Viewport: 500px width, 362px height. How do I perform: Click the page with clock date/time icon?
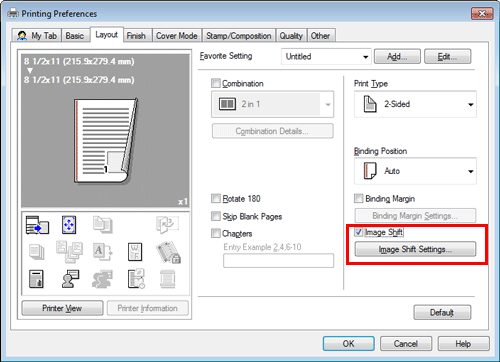[136, 279]
